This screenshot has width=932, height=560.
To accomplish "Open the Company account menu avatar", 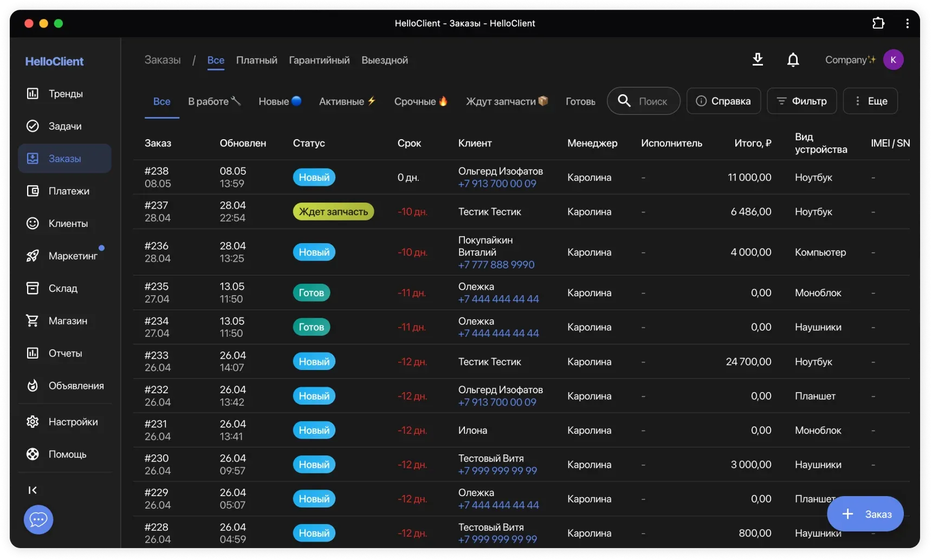I will tap(893, 60).
